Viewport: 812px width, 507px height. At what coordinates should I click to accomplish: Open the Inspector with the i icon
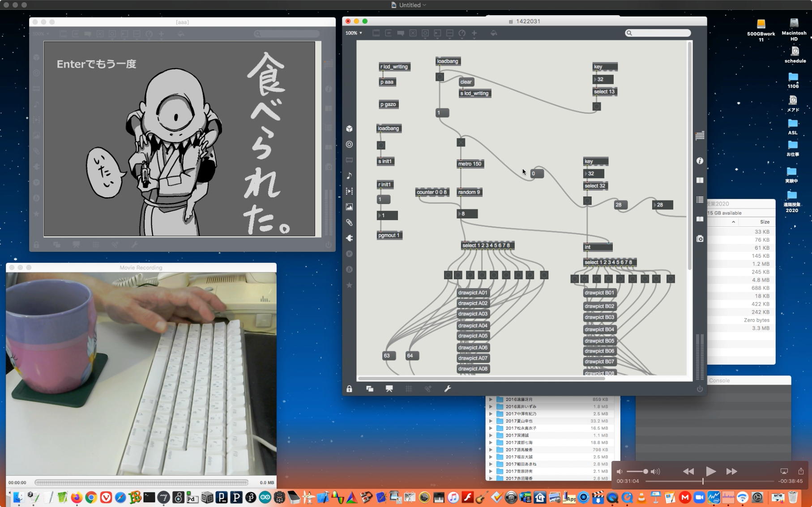(x=700, y=161)
